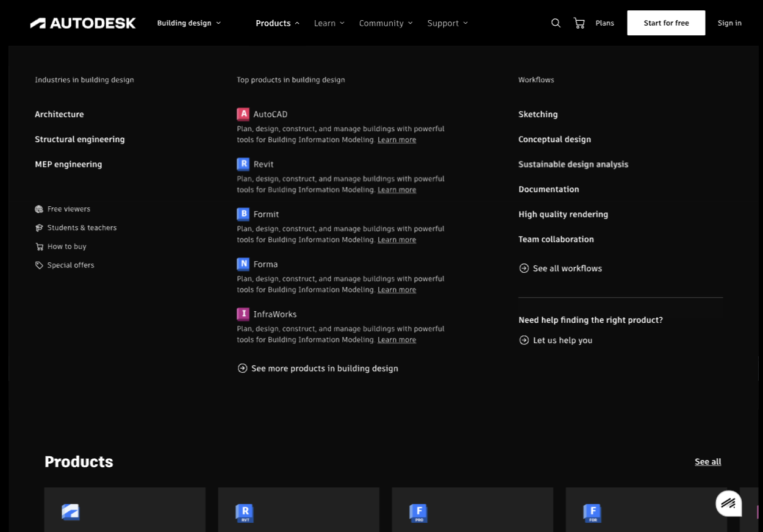Screen dimensions: 763x532
Task: Expand the Building design dropdown
Action: (189, 23)
